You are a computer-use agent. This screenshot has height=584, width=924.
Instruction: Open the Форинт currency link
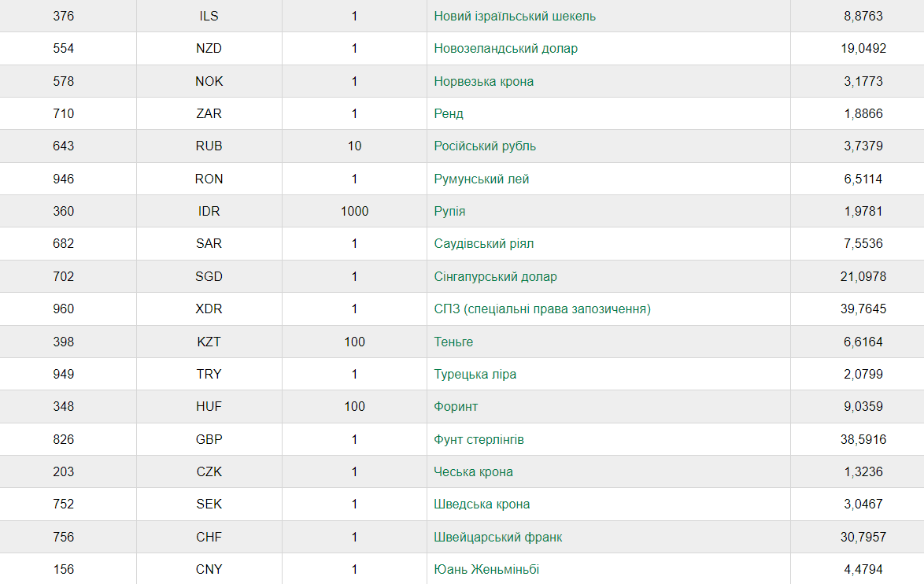coord(456,407)
